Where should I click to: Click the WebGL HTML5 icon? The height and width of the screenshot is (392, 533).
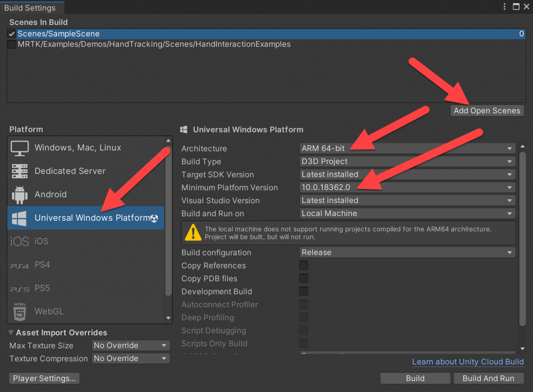tap(20, 311)
